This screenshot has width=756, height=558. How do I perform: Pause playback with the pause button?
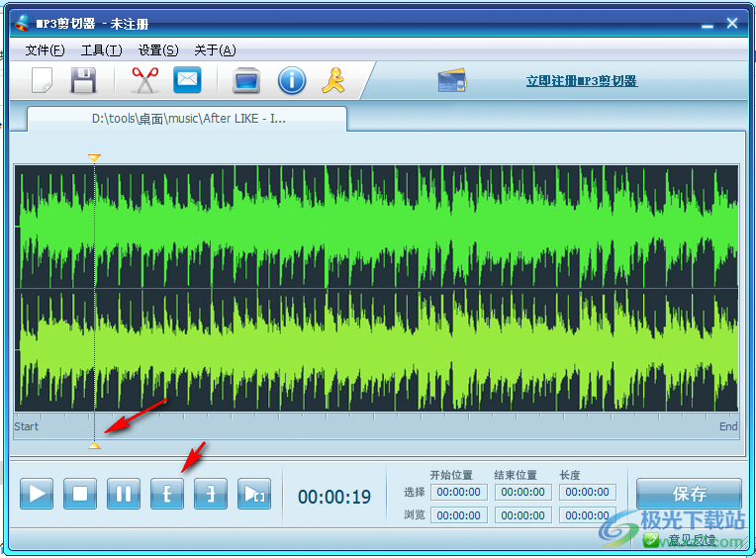point(124,494)
